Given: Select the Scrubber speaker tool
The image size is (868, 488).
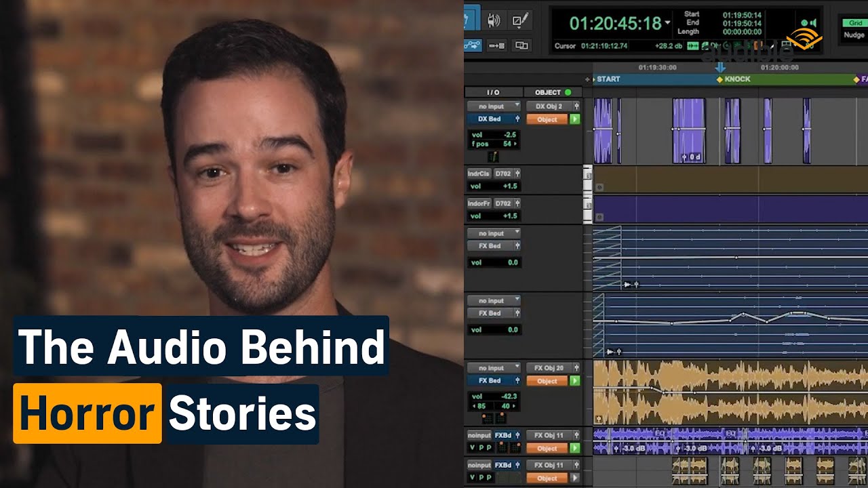Looking at the screenshot, I should pos(494,20).
